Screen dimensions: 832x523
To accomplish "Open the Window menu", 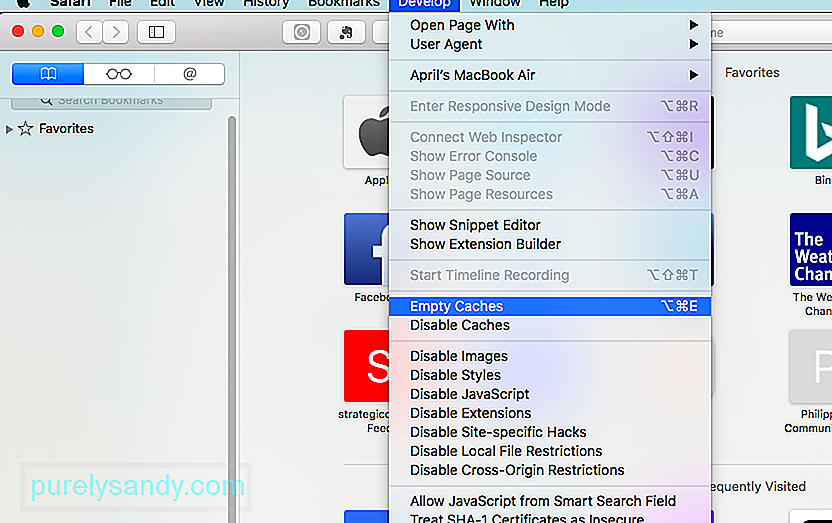I will (x=495, y=4).
